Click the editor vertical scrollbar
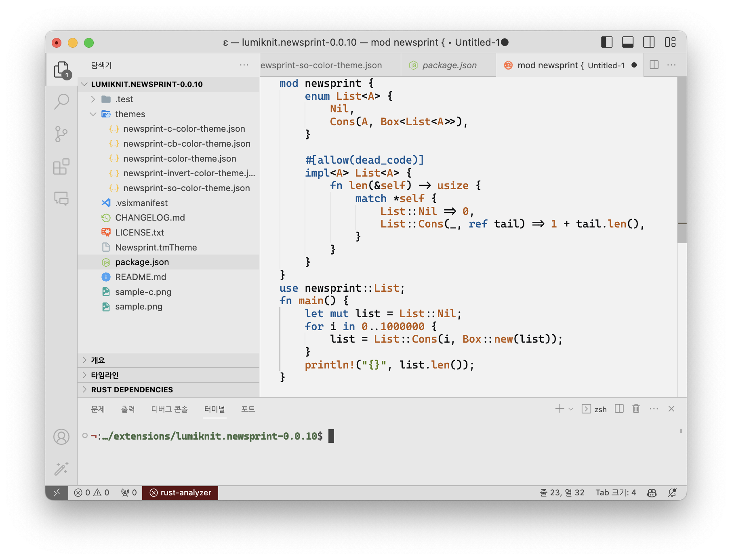Viewport: 732px width, 560px height. coord(682,160)
